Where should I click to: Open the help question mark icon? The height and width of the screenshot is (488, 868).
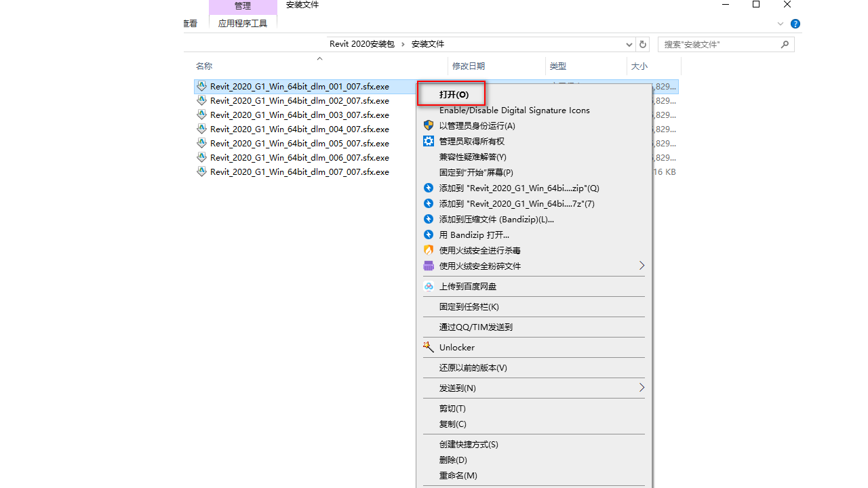[x=795, y=24]
